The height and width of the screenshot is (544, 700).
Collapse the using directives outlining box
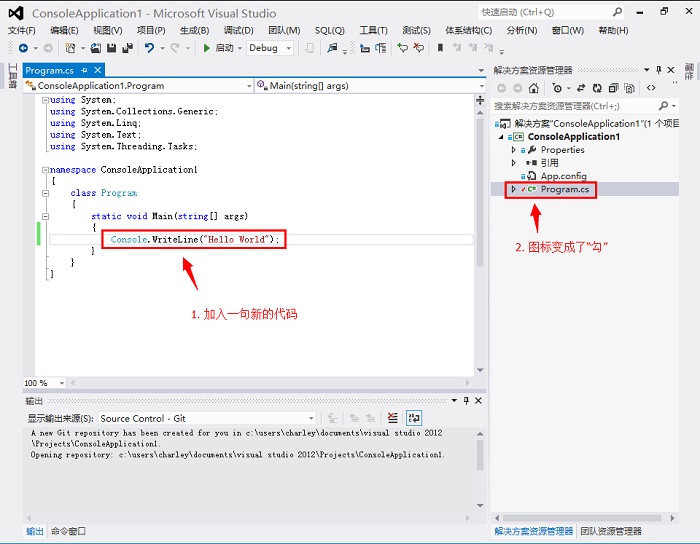(45, 100)
